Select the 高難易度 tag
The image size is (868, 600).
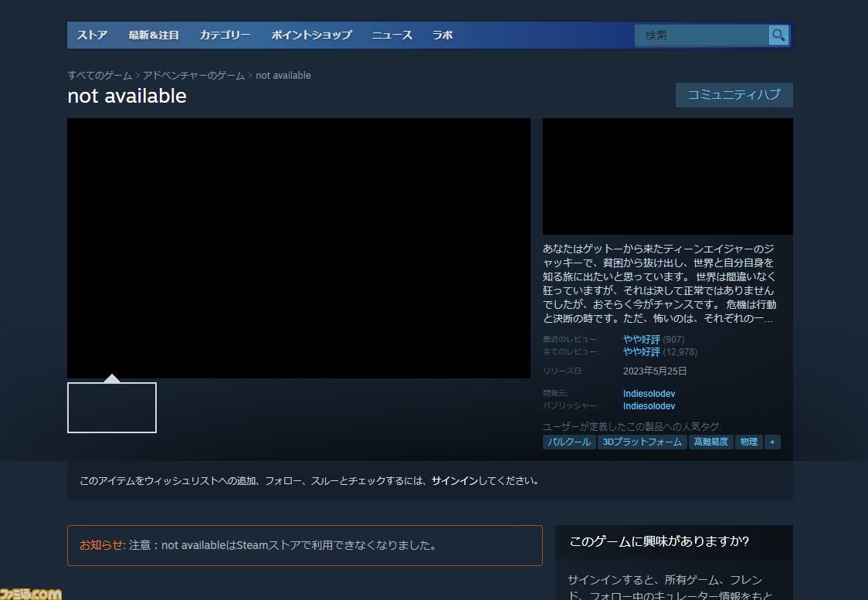point(710,442)
